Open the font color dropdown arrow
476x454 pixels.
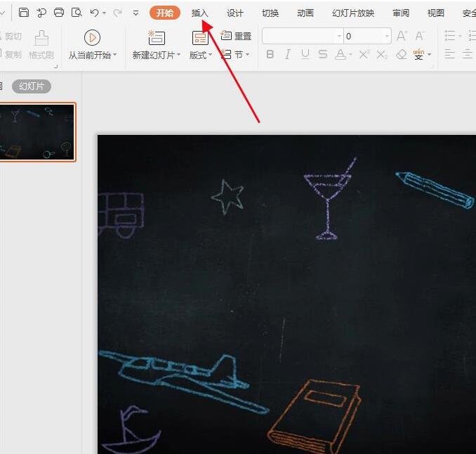coord(351,55)
